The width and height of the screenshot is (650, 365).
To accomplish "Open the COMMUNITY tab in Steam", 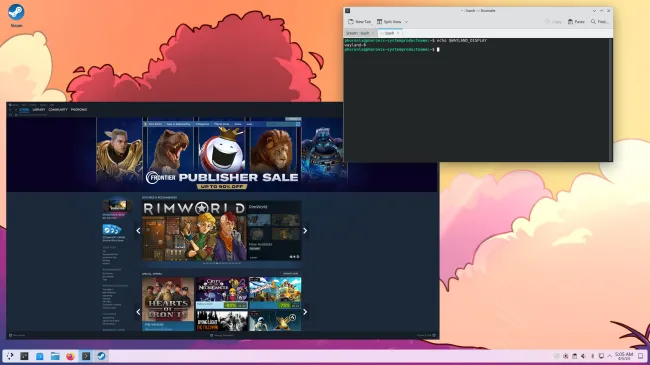I will 58,110.
